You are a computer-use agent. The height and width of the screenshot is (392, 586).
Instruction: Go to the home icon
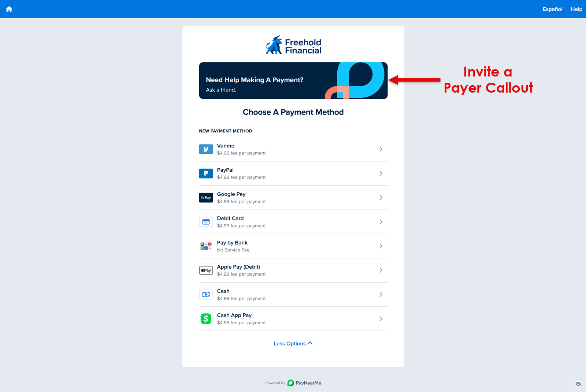[9, 9]
